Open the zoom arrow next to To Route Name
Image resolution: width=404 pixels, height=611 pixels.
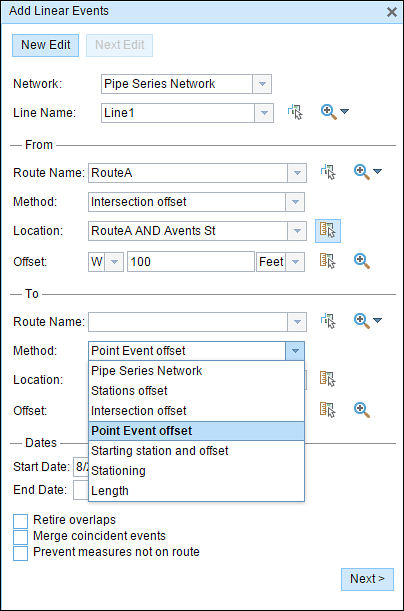[x=378, y=320]
